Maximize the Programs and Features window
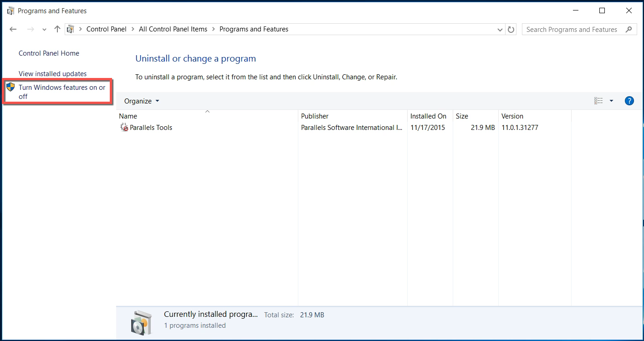644x341 pixels. [602, 10]
